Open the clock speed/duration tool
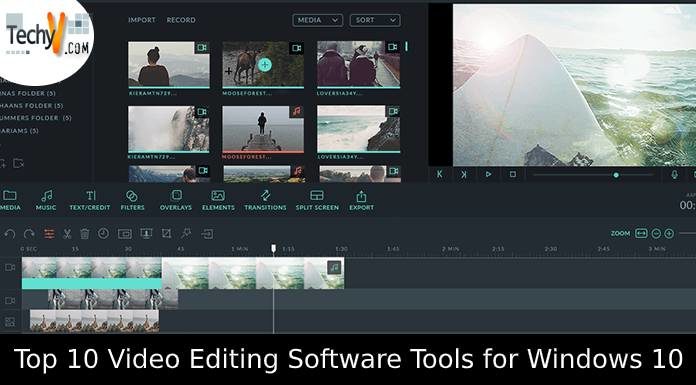The width and height of the screenshot is (696, 385). tap(103, 233)
